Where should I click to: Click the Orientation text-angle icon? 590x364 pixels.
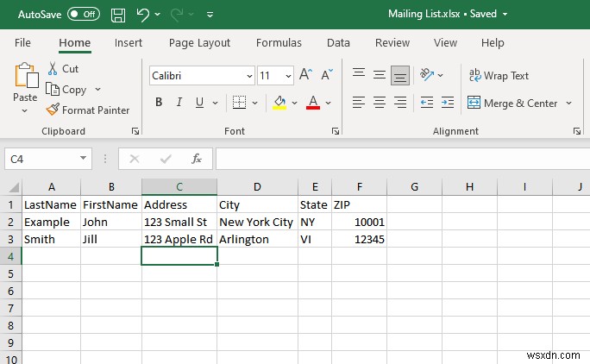[x=427, y=74]
